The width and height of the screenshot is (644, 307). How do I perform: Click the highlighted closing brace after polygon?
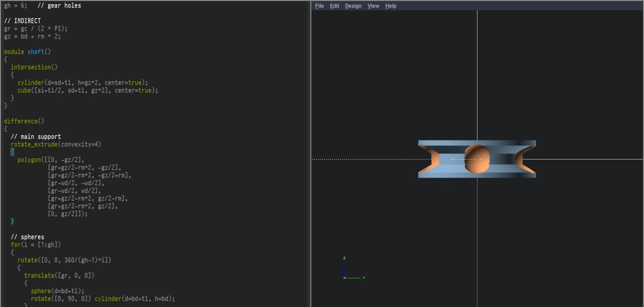13,221
